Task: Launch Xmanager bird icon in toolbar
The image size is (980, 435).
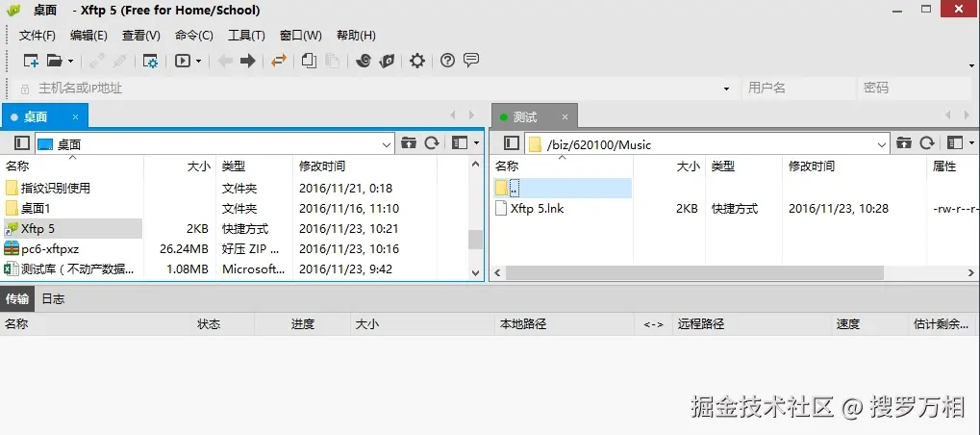Action: (x=387, y=61)
